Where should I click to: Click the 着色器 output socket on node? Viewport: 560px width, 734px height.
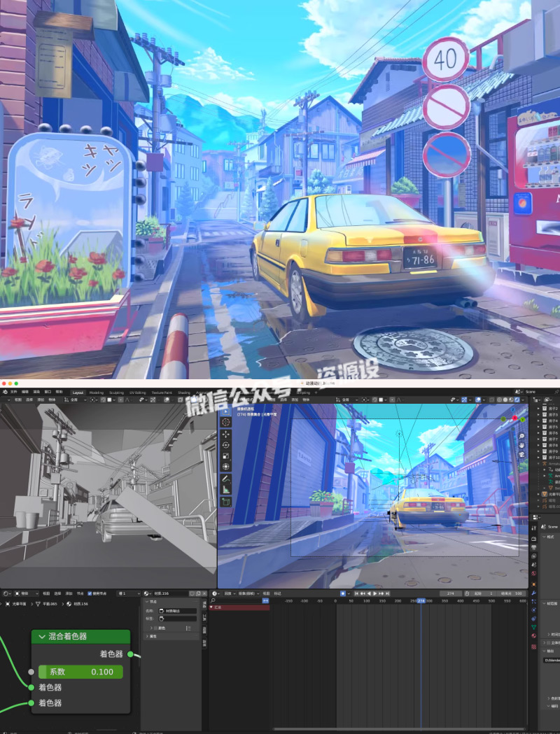coord(130,654)
